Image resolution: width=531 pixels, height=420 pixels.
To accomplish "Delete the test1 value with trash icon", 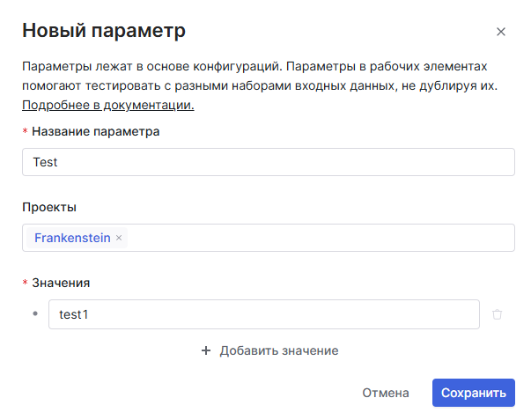I will [x=498, y=314].
